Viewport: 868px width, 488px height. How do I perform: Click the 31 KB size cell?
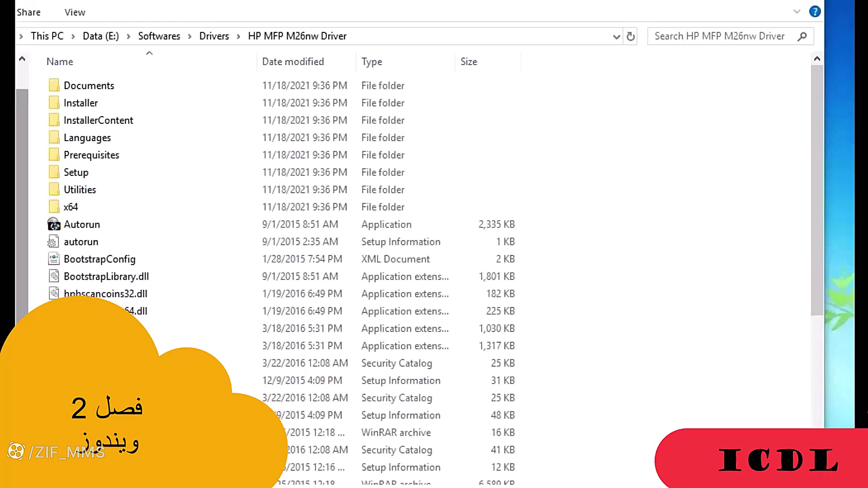pos(503,380)
